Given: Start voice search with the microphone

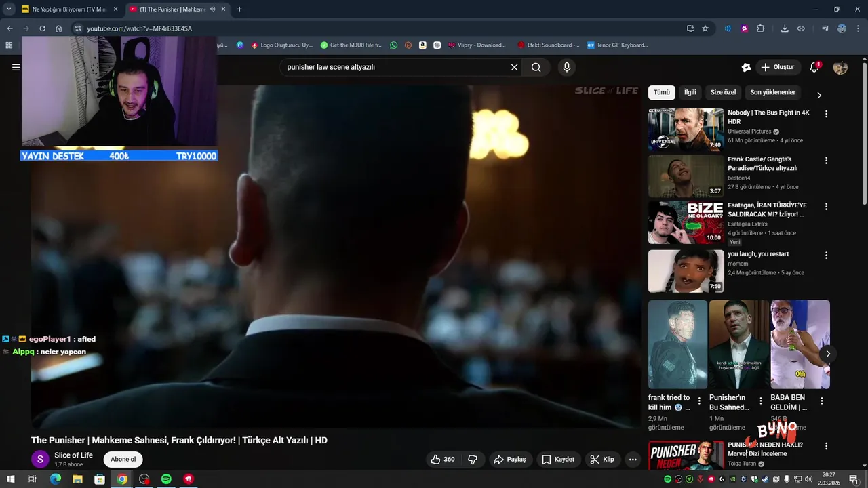Looking at the screenshot, I should tap(567, 67).
